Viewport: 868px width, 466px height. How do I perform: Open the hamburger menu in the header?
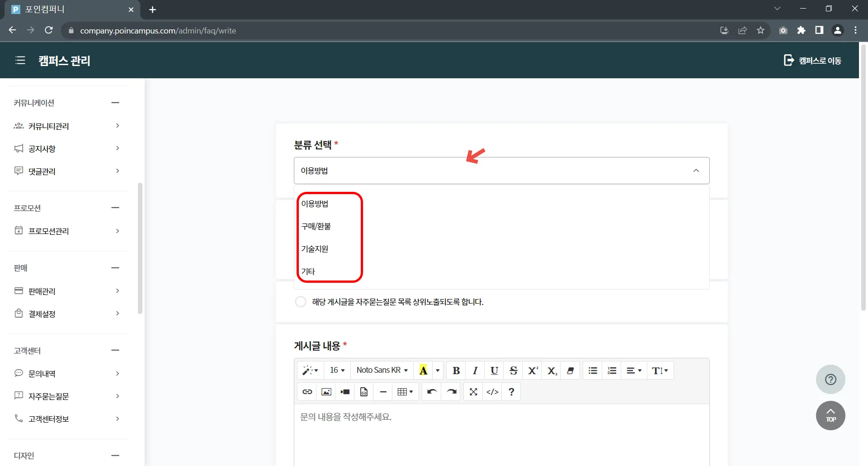(x=20, y=60)
